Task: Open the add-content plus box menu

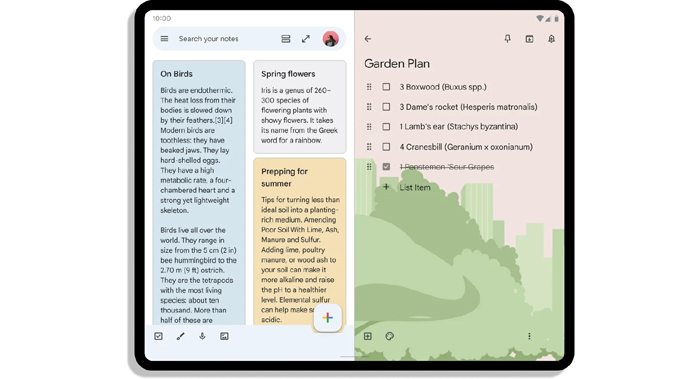Action: pos(368,336)
